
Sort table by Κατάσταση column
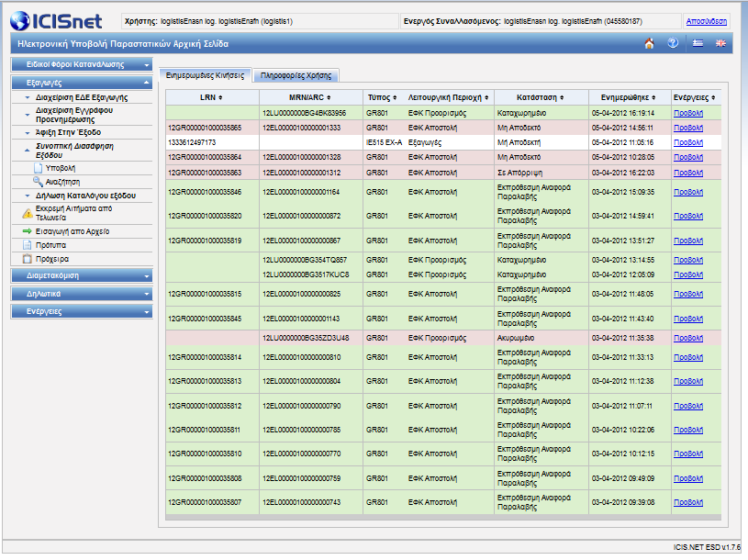541,97
